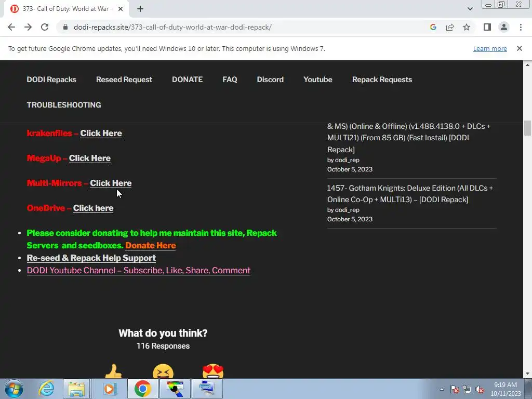The width and height of the screenshot is (532, 399).
Task: Open Re-seed & Repack Help Support
Action: (x=91, y=258)
